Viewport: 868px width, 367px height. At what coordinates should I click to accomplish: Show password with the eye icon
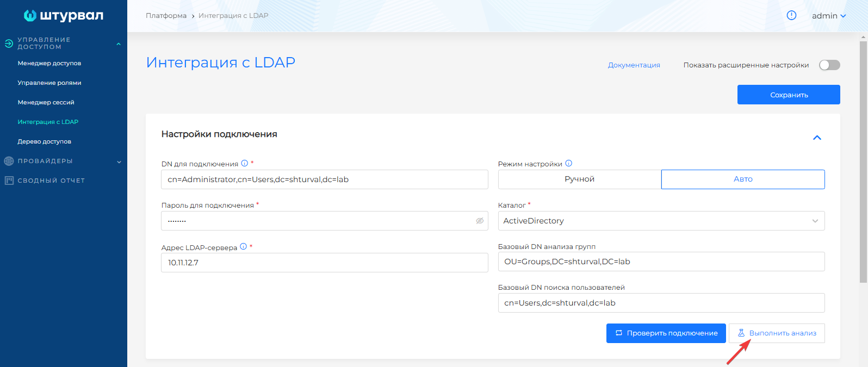(x=480, y=221)
